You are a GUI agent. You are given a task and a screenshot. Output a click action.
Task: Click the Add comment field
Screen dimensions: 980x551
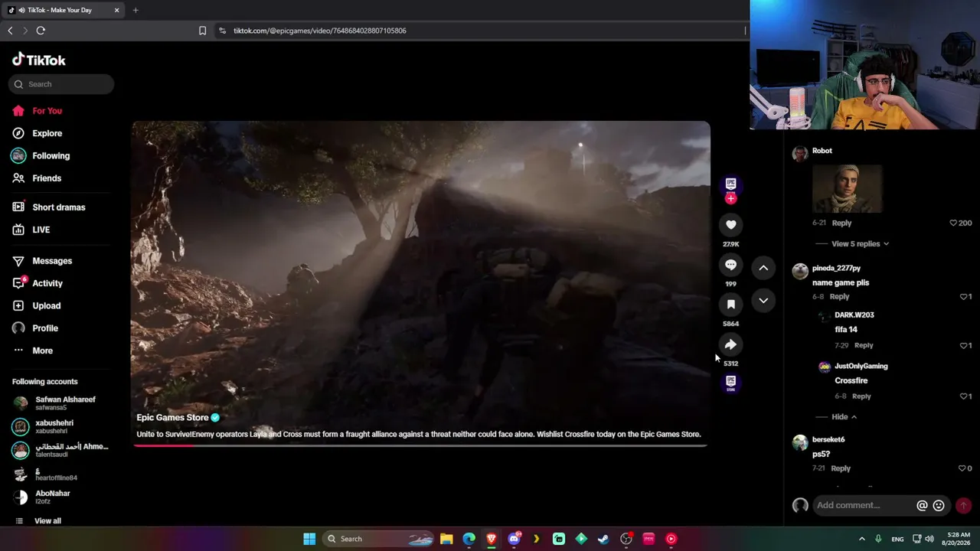point(864,505)
